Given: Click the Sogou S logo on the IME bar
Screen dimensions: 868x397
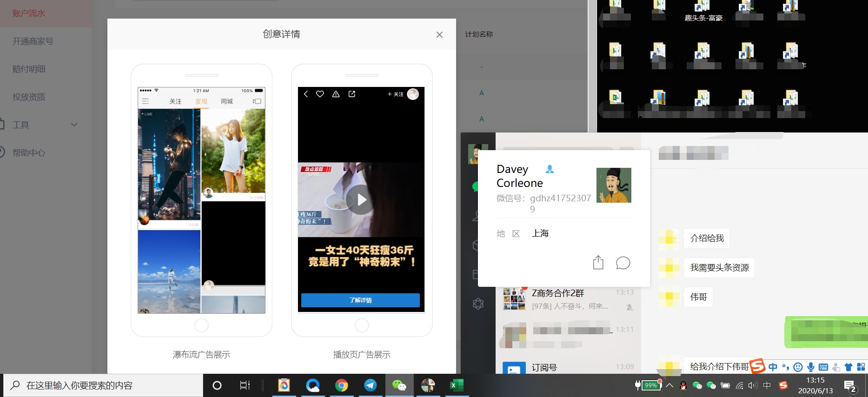Looking at the screenshot, I should tap(757, 366).
